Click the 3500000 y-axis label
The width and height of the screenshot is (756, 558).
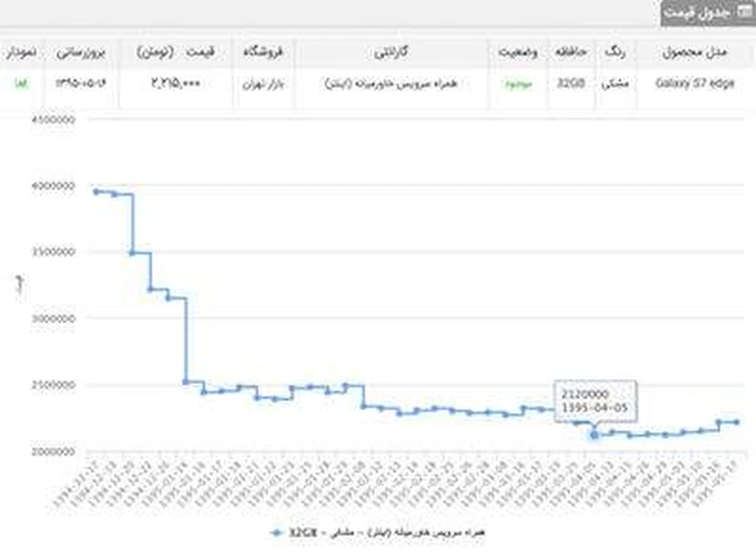(x=53, y=252)
